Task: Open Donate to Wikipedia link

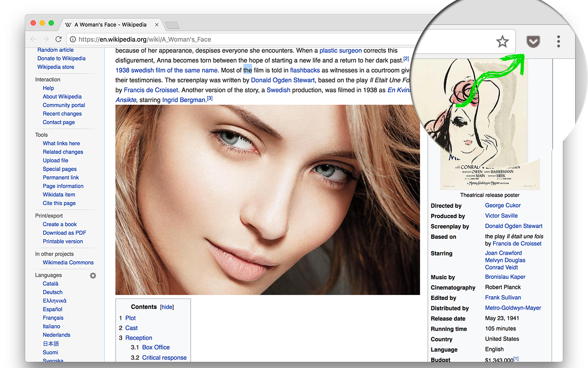Action: pyautogui.click(x=62, y=58)
